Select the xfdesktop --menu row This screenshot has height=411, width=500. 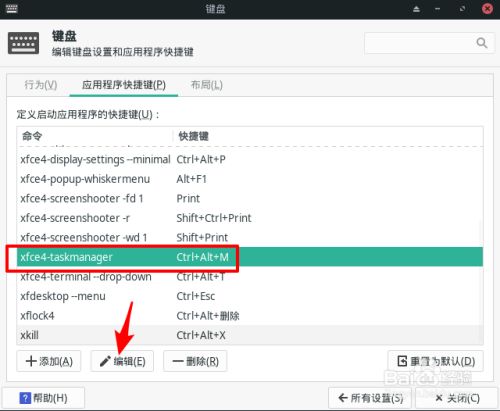pos(250,296)
